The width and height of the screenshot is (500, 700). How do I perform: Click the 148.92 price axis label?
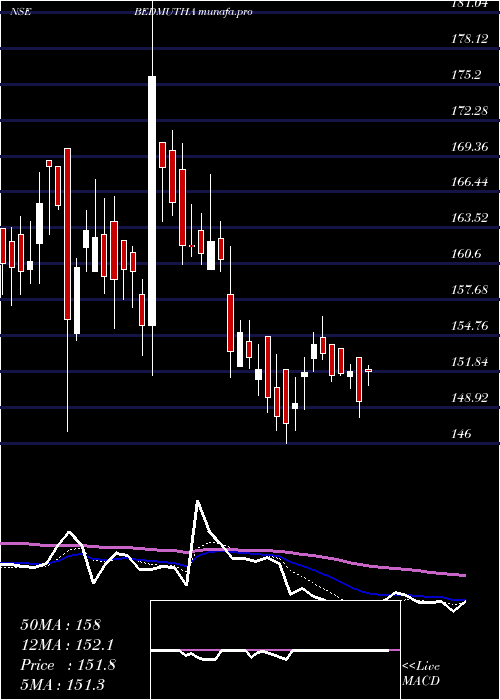[468, 398]
